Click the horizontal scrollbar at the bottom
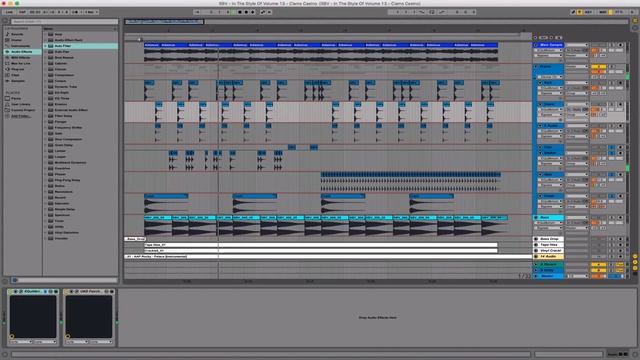Screen dimensions: 640x360 [x=271, y=354]
